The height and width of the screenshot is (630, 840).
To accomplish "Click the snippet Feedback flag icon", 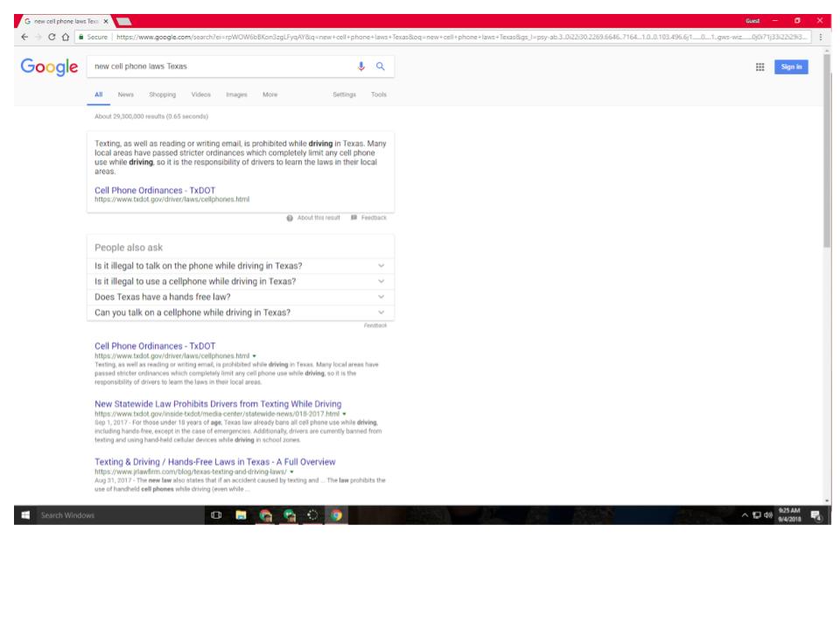I will pyautogui.click(x=353, y=218).
